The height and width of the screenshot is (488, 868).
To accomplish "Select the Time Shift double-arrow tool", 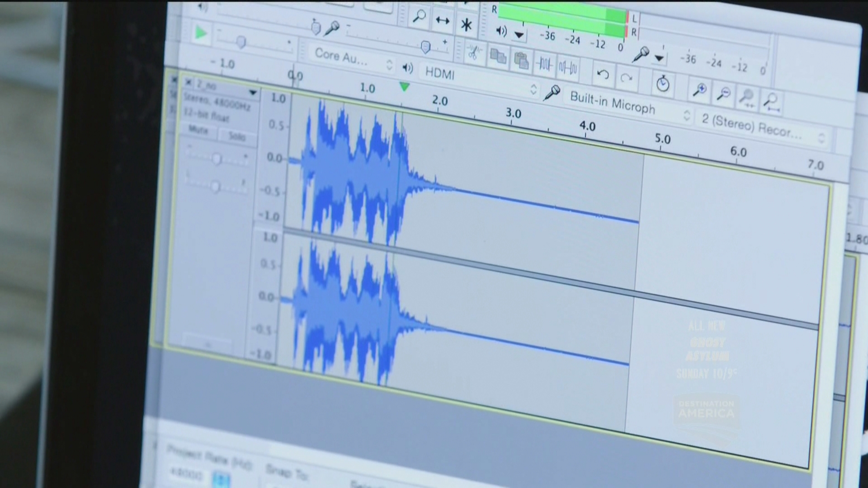I will pos(442,21).
